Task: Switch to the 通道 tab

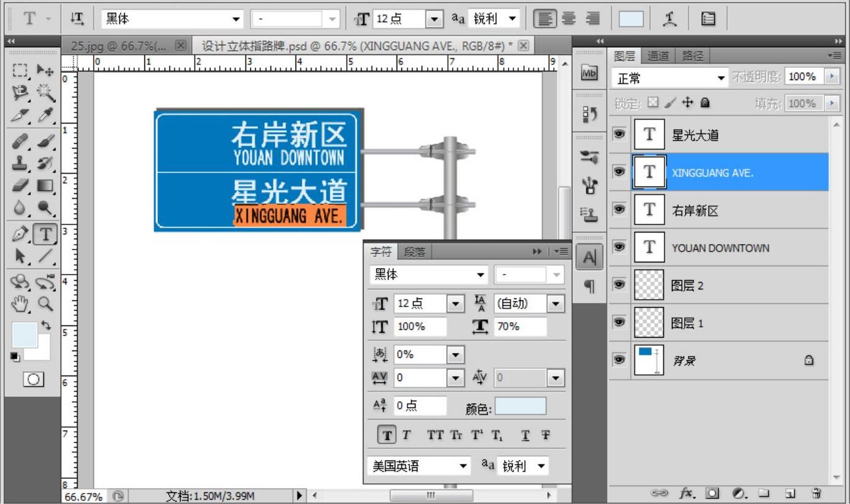Action: (658, 56)
